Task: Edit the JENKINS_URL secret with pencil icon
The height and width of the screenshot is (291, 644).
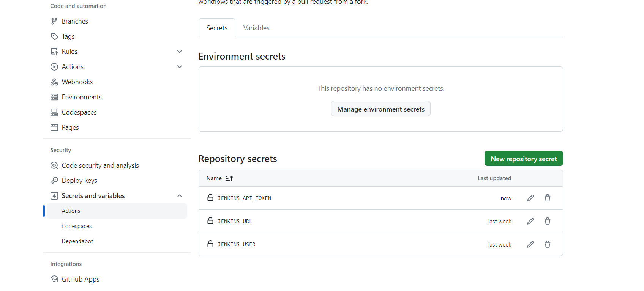Action: point(530,221)
